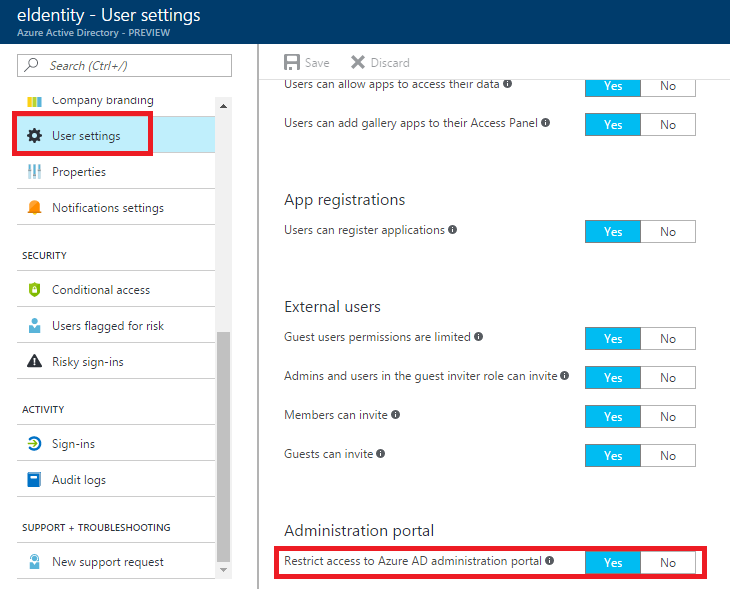Open the Properties menu item
This screenshot has width=730, height=589.
coord(116,171)
